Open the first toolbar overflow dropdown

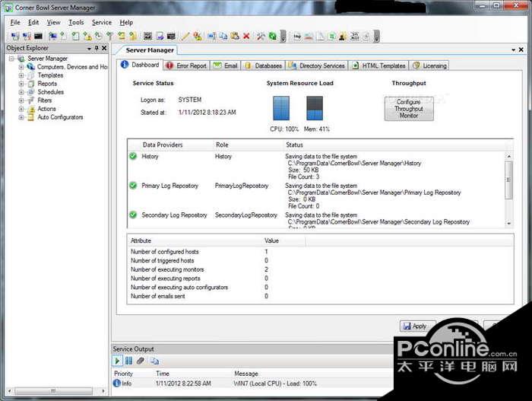tap(283, 37)
